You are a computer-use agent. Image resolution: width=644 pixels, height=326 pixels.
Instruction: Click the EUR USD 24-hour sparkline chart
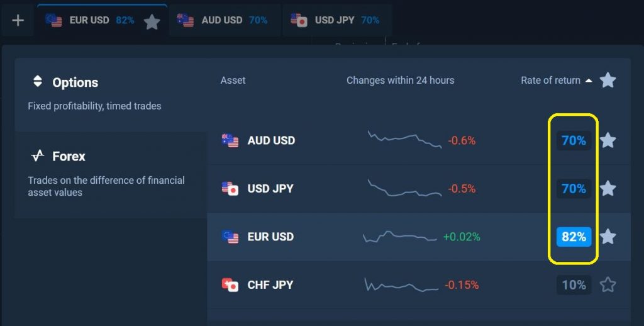tap(399, 237)
